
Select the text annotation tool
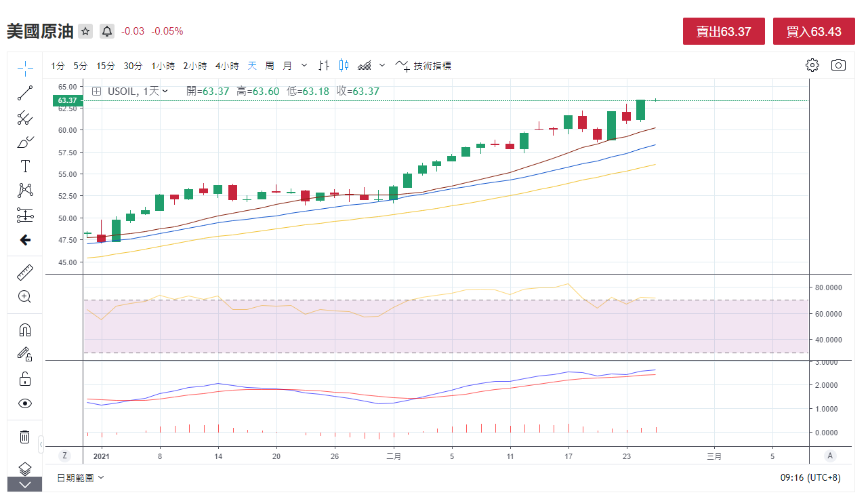click(x=25, y=166)
